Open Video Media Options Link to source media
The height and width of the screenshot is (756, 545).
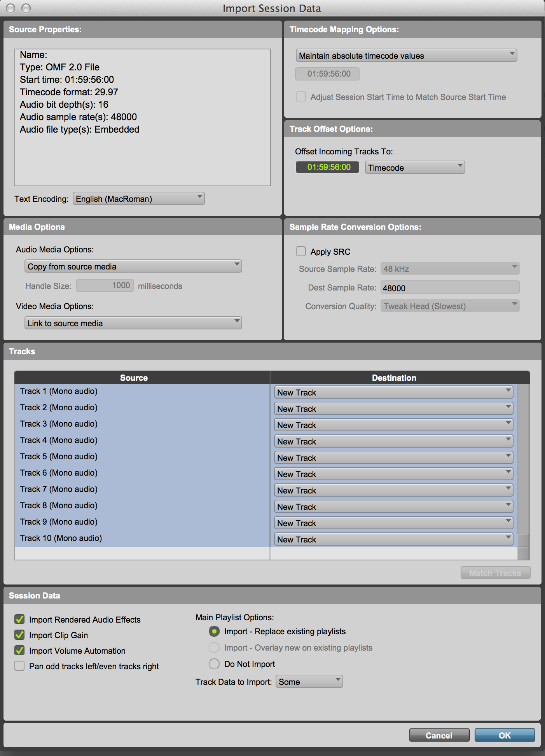(x=133, y=323)
